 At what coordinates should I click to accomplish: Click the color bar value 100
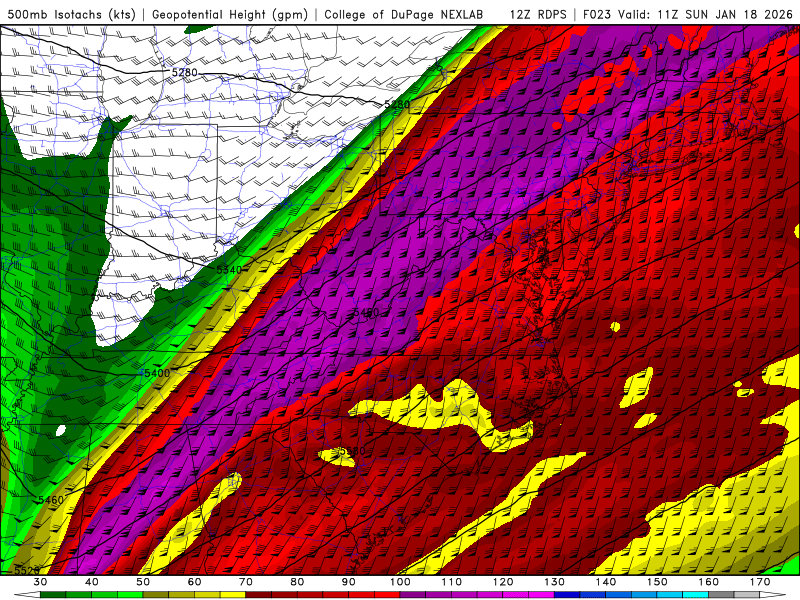tap(401, 582)
